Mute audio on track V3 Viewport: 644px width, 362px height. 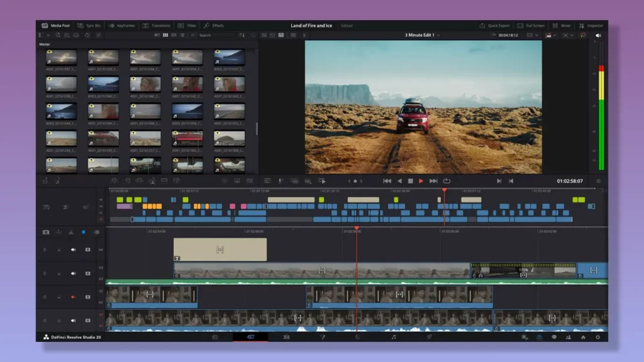coord(73,273)
